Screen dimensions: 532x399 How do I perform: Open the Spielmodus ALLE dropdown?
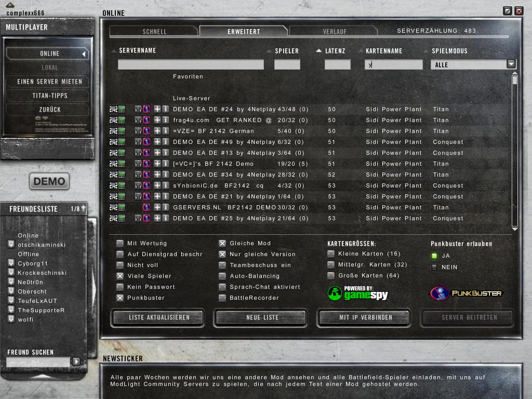coord(511,64)
